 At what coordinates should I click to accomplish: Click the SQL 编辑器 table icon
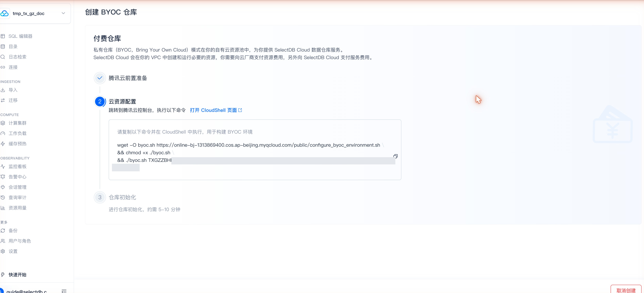(3, 36)
